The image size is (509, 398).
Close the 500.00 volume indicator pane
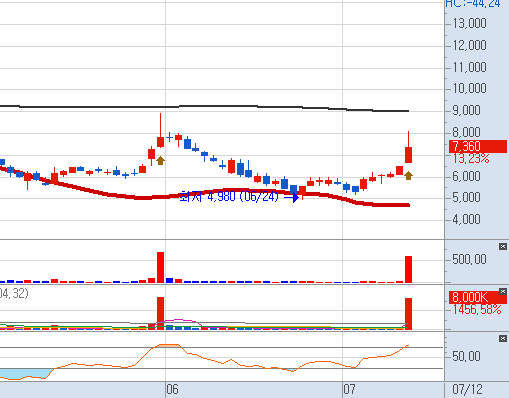[x=503, y=246]
